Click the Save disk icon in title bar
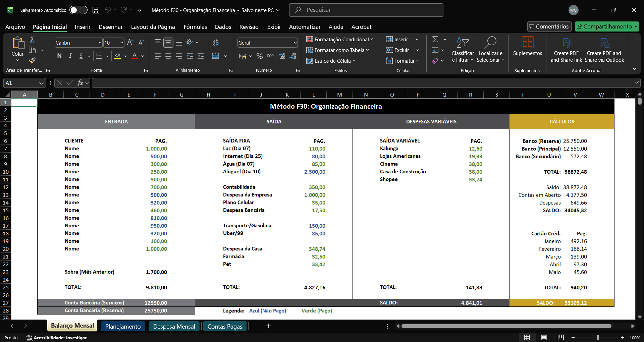The width and height of the screenshot is (644, 342). click(96, 10)
